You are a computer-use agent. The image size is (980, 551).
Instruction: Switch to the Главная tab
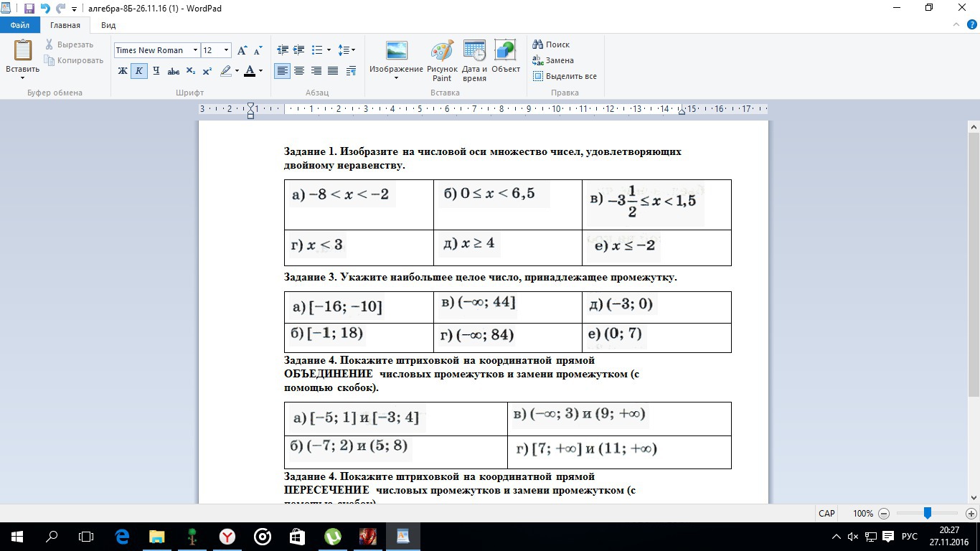tap(65, 25)
